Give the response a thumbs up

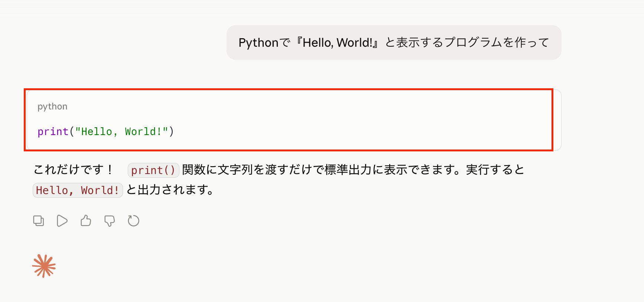(86, 221)
